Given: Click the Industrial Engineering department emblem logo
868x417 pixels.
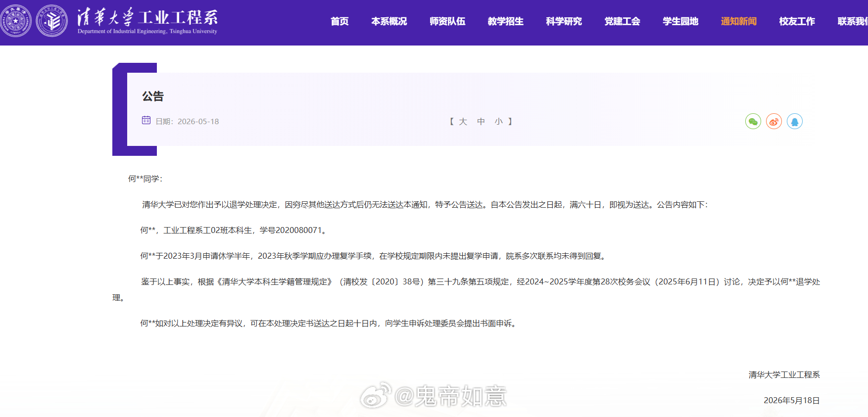Looking at the screenshot, I should (52, 21).
